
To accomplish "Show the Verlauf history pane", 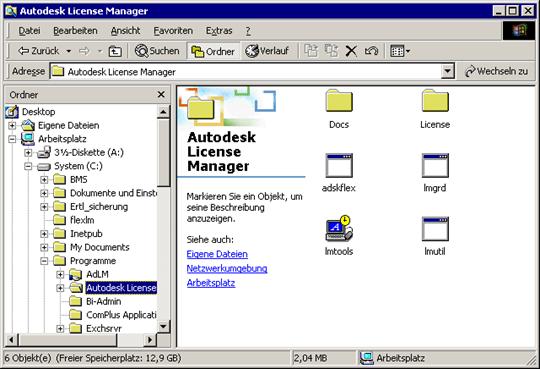I will 267,51.
